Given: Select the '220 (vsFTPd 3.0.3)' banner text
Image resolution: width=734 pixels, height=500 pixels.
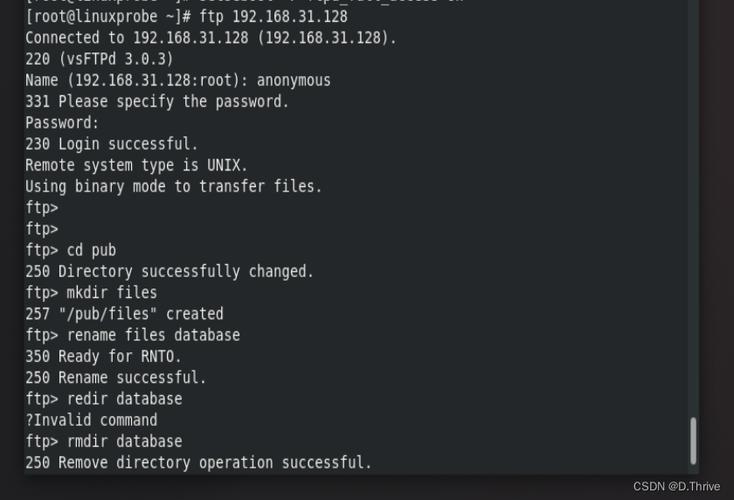Looking at the screenshot, I should [x=99, y=59].
